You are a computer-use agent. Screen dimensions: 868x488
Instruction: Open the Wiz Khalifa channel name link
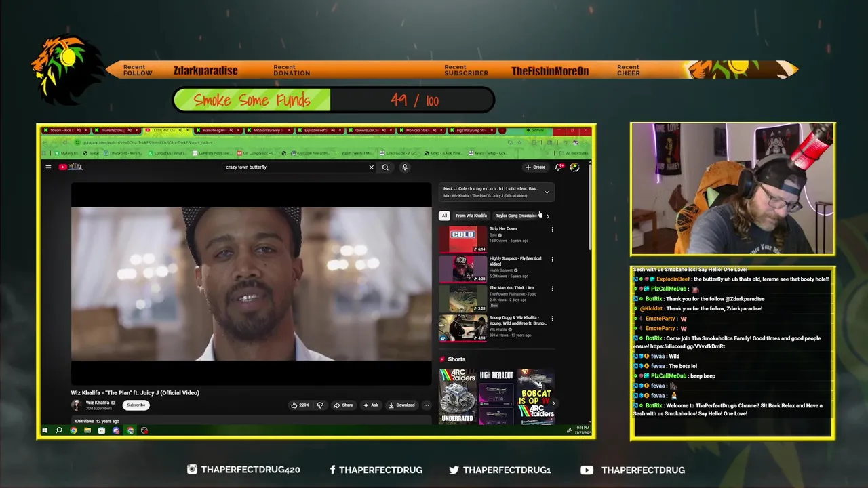pos(98,403)
